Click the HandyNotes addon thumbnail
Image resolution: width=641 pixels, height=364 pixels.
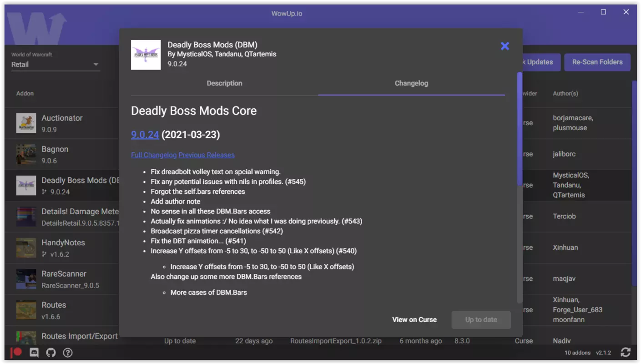(x=26, y=248)
